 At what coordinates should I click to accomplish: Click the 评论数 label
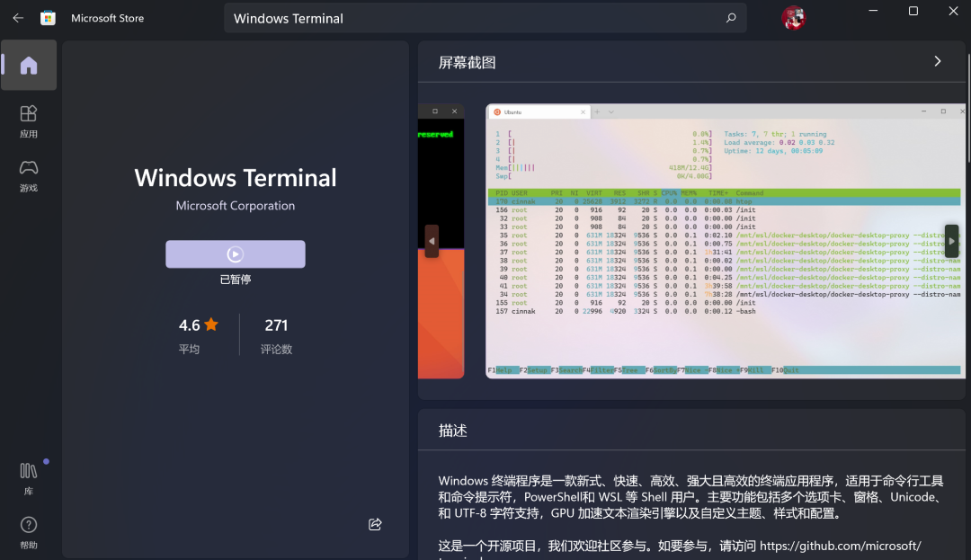pyautogui.click(x=276, y=349)
